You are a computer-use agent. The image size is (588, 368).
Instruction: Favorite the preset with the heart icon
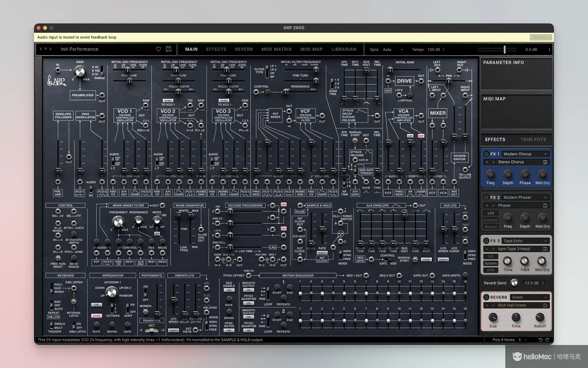[158, 49]
